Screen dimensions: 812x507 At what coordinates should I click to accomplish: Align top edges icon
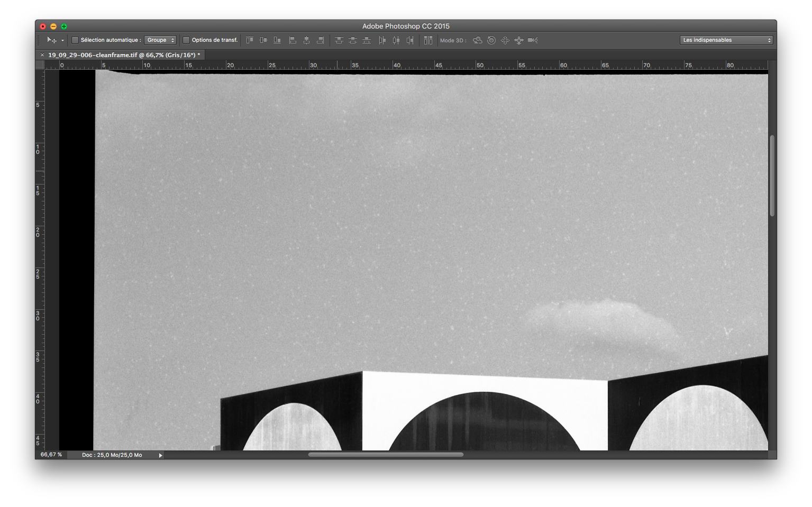click(250, 40)
